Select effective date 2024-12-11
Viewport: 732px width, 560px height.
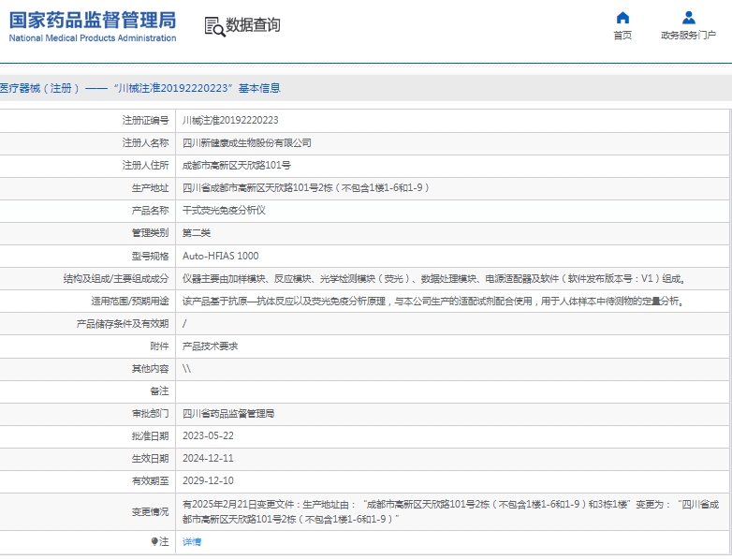coord(208,458)
